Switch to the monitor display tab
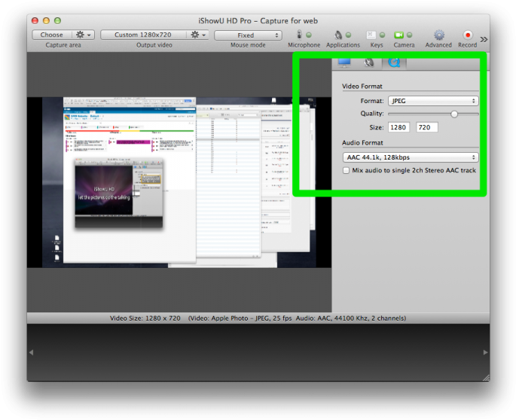The width and height of the screenshot is (516, 420). click(x=343, y=62)
